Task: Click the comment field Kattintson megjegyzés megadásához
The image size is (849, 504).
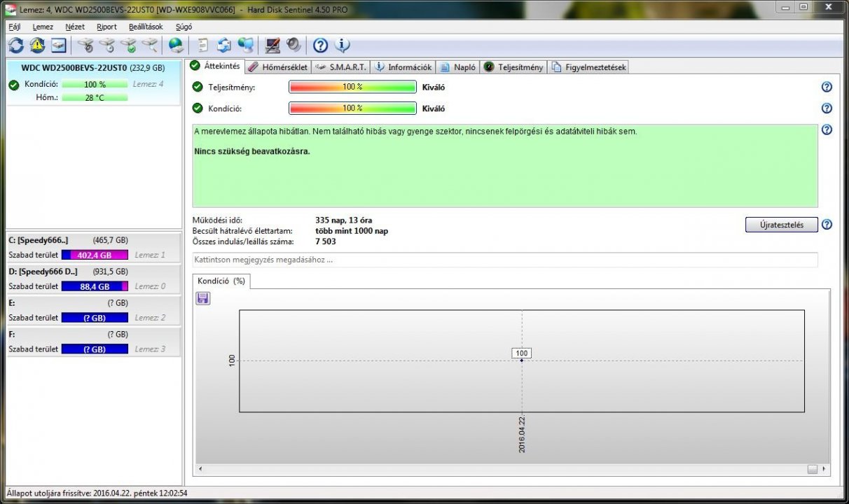Action: coord(505,260)
